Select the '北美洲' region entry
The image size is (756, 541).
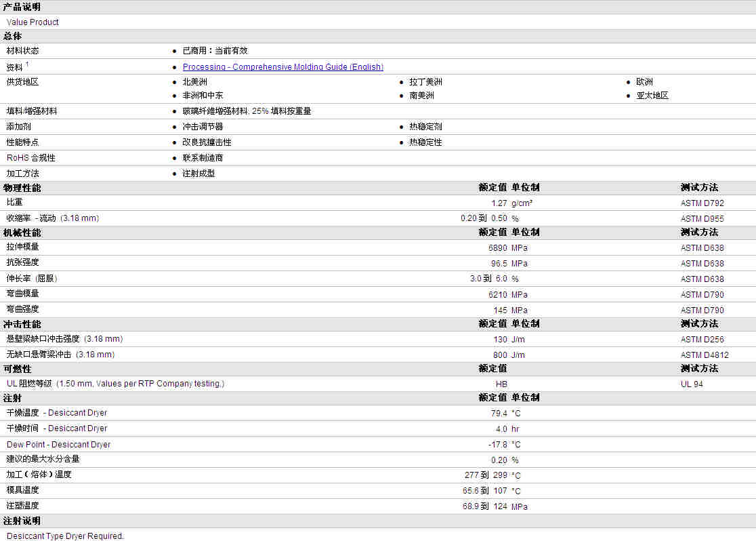[x=195, y=82]
